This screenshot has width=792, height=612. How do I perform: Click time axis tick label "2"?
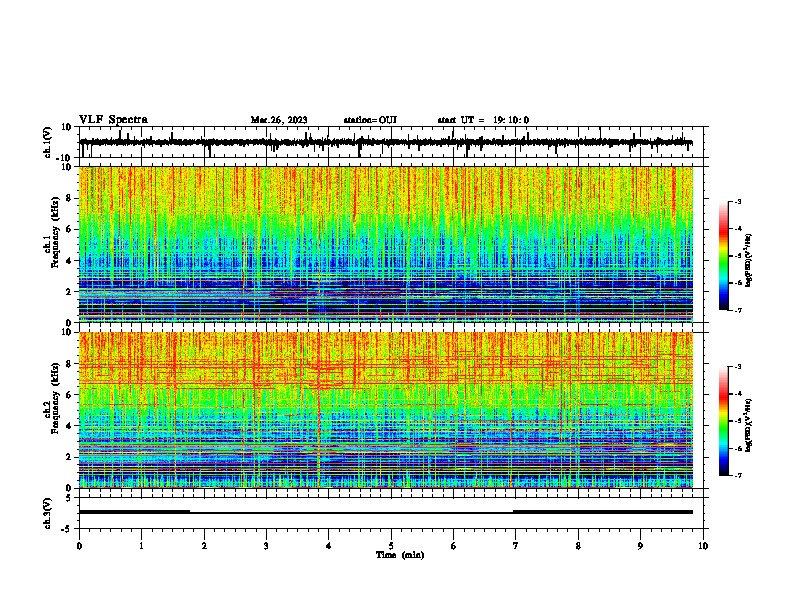coord(204,546)
